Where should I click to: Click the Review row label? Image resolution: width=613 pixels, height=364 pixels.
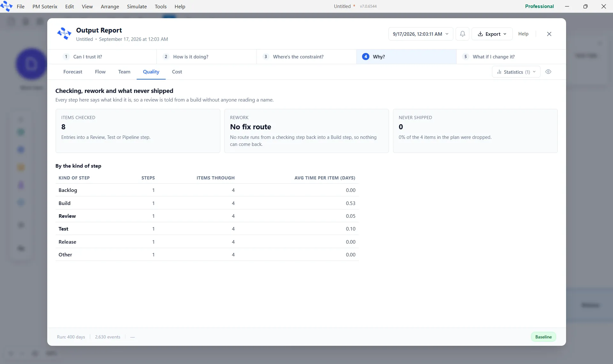pyautogui.click(x=67, y=216)
